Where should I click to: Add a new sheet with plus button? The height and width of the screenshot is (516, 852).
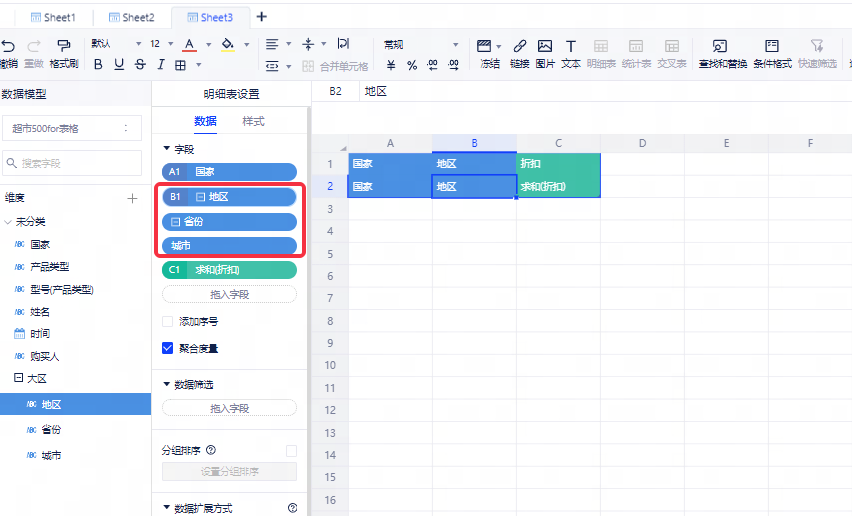point(262,17)
